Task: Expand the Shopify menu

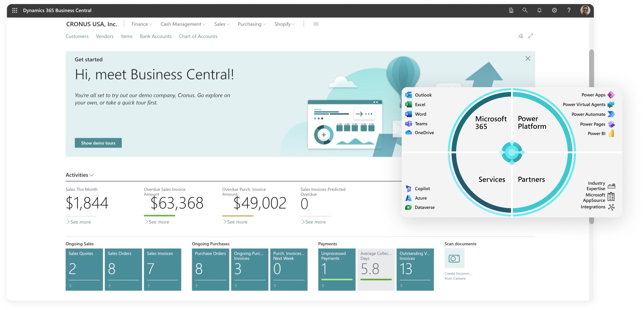Action: point(285,24)
